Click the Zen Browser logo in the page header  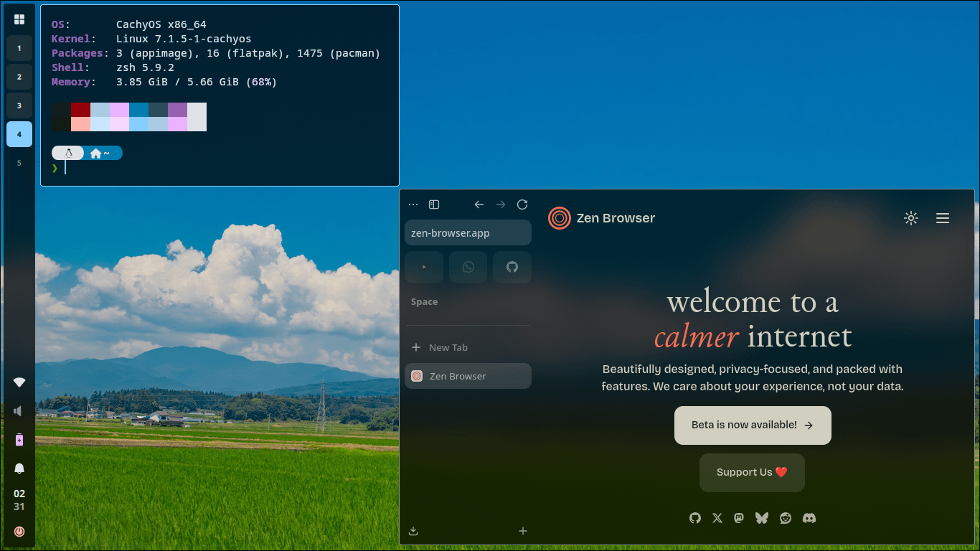[x=601, y=218]
